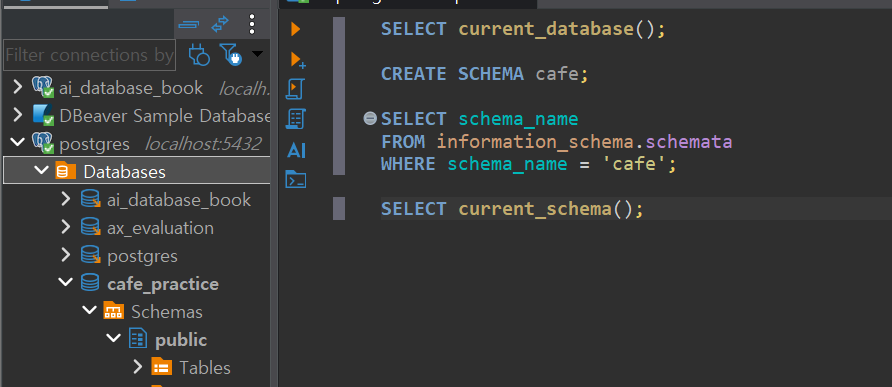892x387 pixels.
Task: Click on SELECT current_schema() line
Action: pos(512,209)
